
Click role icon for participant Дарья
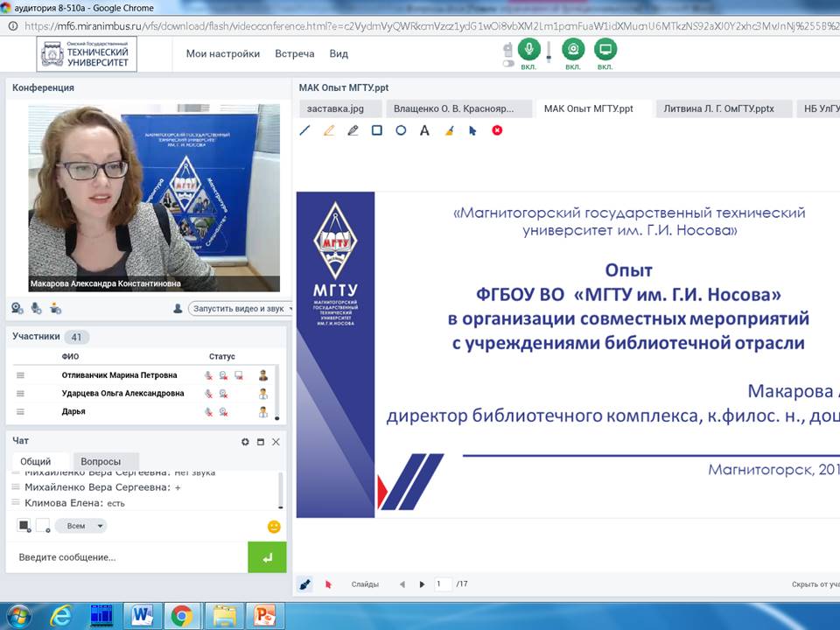pyautogui.click(x=263, y=412)
